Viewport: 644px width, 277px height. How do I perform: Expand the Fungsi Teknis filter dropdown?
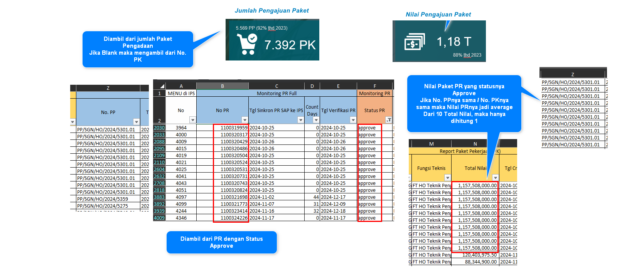[447, 178]
